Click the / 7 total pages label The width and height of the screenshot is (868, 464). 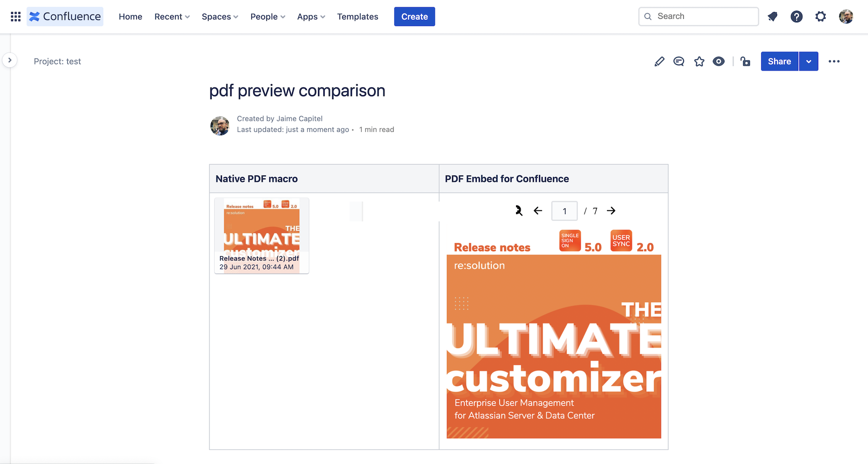[590, 211]
